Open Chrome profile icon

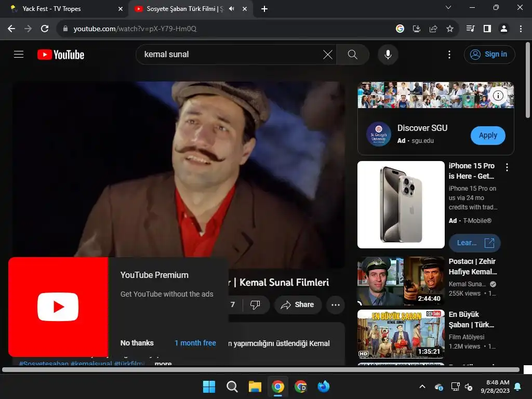504,29
